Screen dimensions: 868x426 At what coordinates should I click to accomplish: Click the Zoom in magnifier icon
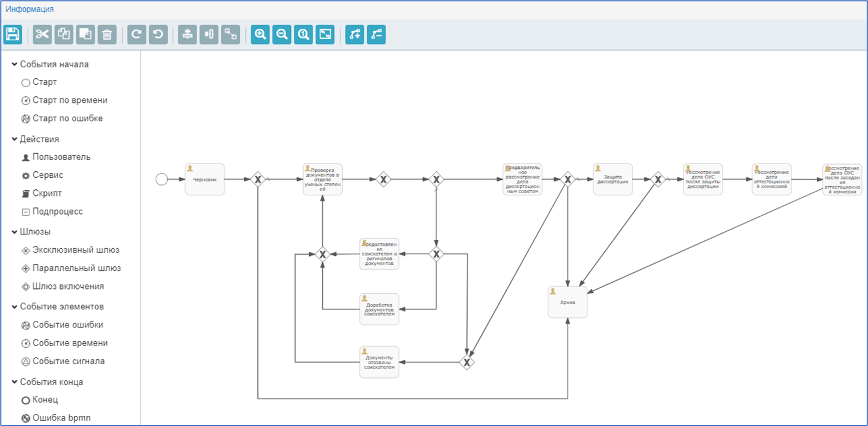coord(260,34)
